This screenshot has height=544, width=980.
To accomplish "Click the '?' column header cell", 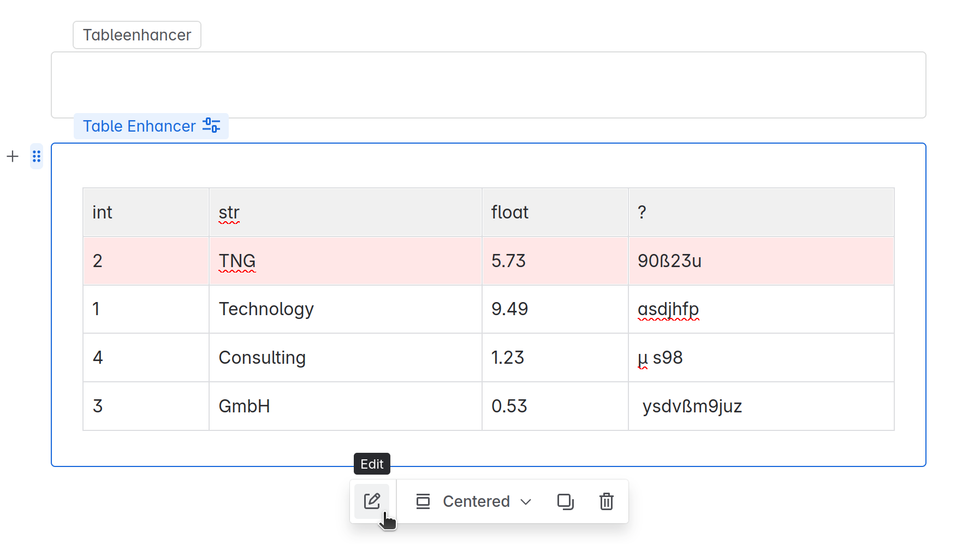I will point(761,212).
